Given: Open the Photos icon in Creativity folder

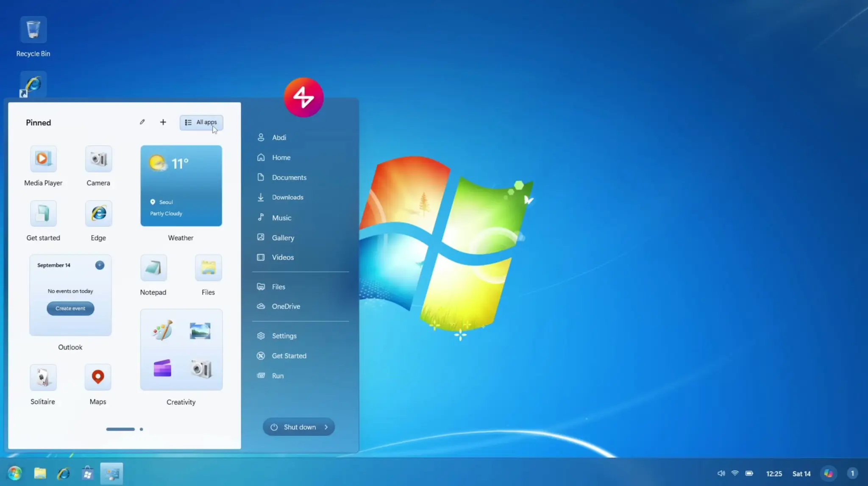Looking at the screenshot, I should point(200,330).
